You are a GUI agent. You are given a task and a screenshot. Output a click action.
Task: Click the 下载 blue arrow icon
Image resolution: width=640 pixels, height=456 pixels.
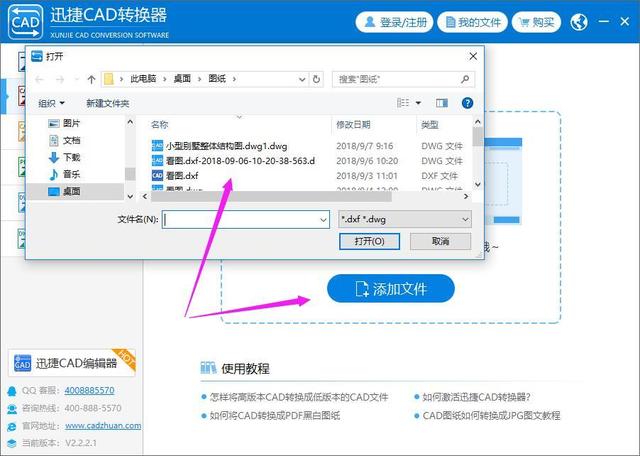click(54, 157)
